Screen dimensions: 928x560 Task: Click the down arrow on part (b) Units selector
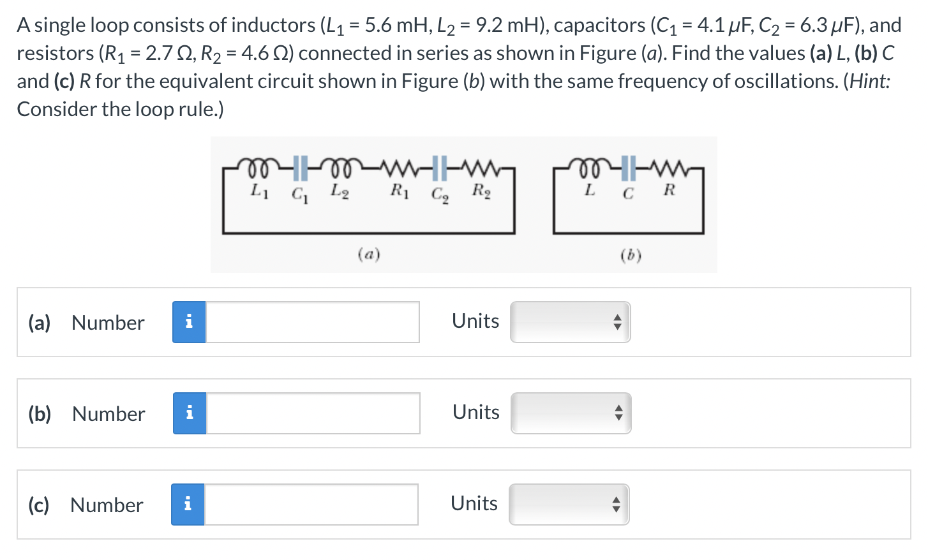[617, 417]
